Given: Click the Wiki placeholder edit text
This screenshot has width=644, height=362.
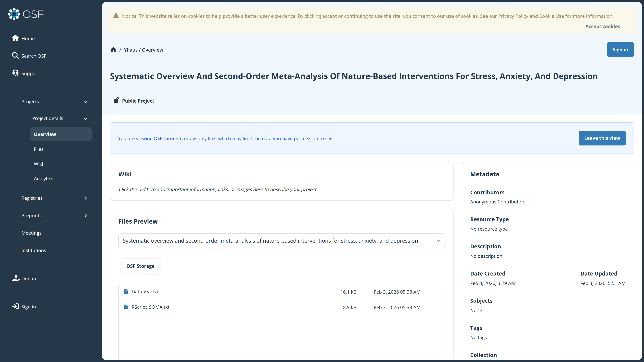Looking at the screenshot, I should (x=218, y=189).
